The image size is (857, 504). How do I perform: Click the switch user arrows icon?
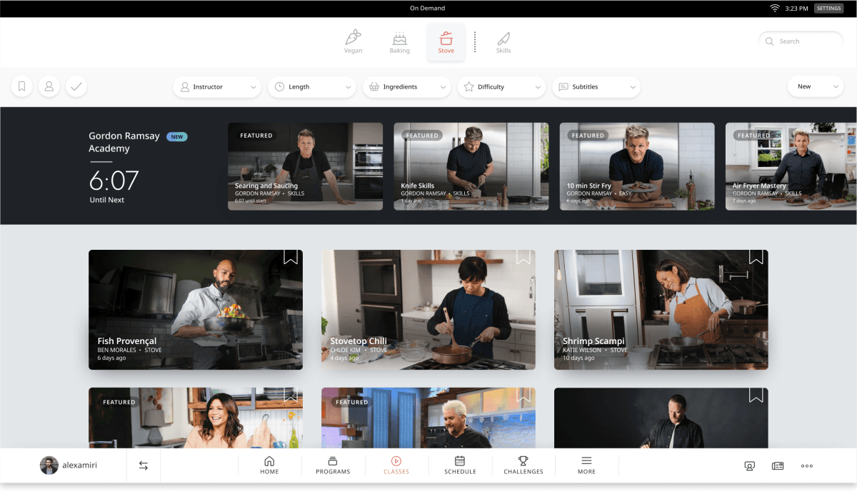point(144,465)
